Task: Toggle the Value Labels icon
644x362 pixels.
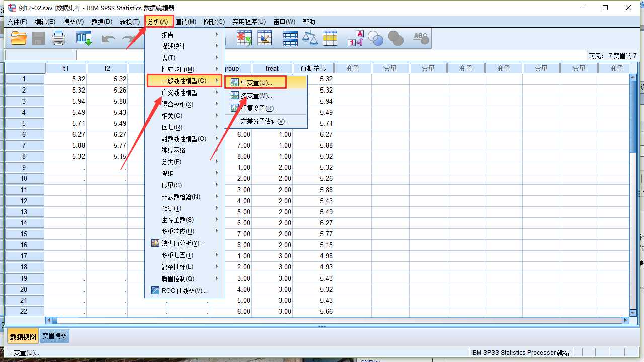Action: click(x=356, y=39)
